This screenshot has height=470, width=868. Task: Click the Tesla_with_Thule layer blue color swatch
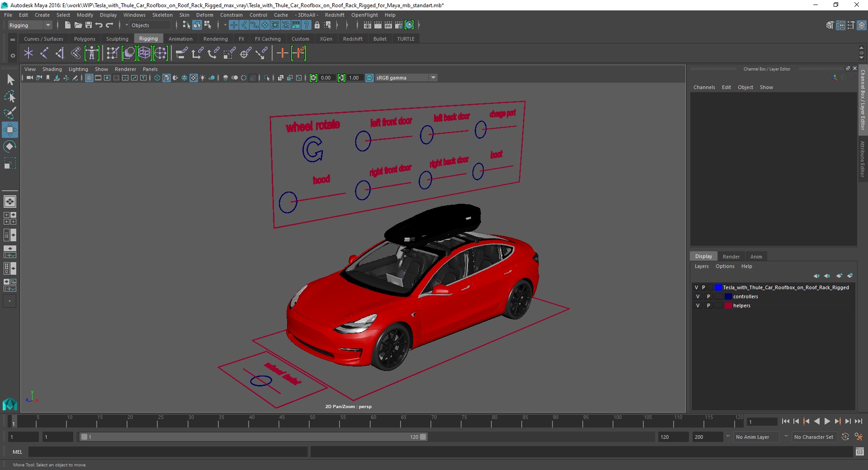click(718, 287)
